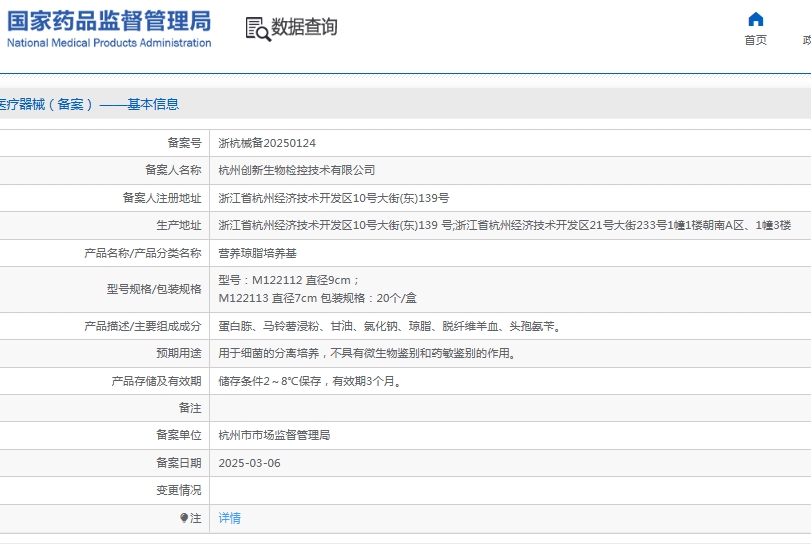The width and height of the screenshot is (811, 544).
Task: Click the 备注 label
Action: click(x=190, y=408)
